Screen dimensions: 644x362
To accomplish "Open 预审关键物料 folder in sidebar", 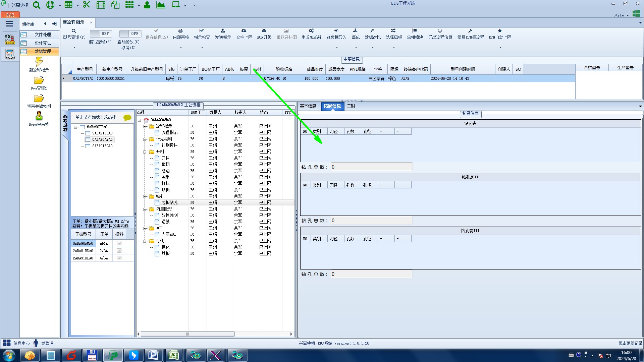I will [x=39, y=101].
